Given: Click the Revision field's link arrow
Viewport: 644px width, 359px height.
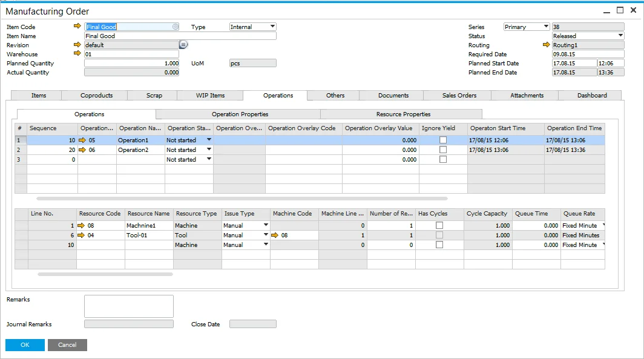Looking at the screenshot, I should point(77,45).
